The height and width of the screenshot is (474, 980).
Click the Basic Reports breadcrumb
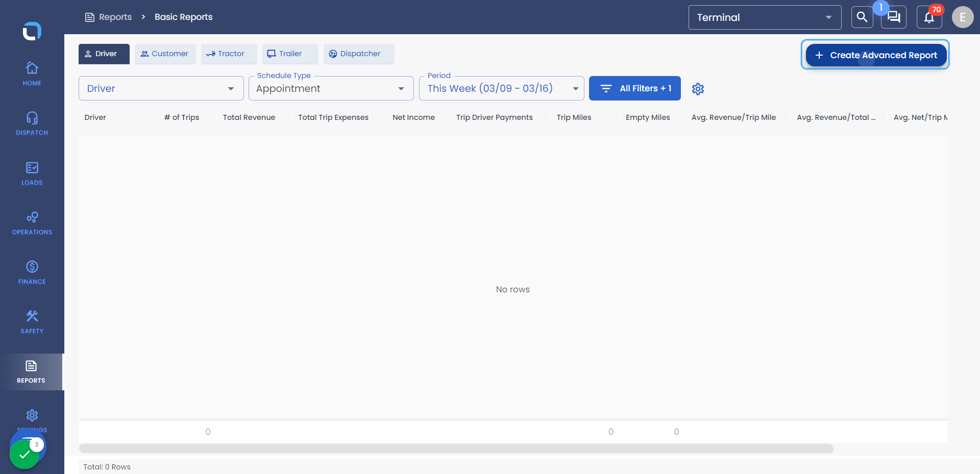[x=184, y=17]
